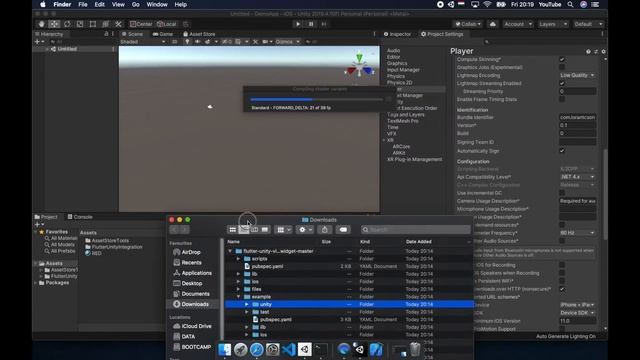Switch Finder to gallery view

[265, 230]
